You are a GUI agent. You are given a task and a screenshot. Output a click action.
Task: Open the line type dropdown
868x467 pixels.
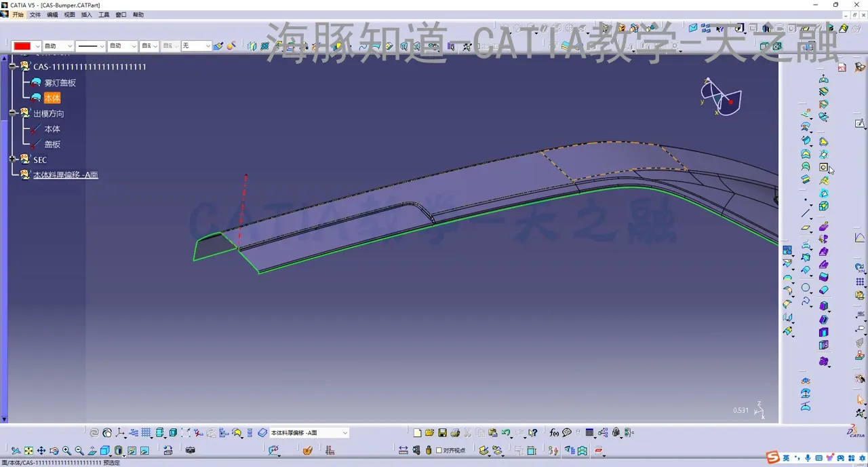tap(102, 46)
